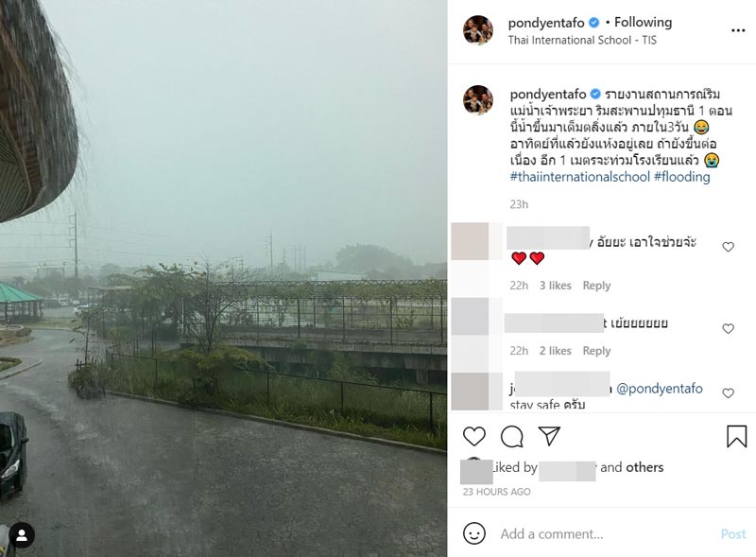Reply to the second comment
This screenshot has width=756, height=557.
596,351
